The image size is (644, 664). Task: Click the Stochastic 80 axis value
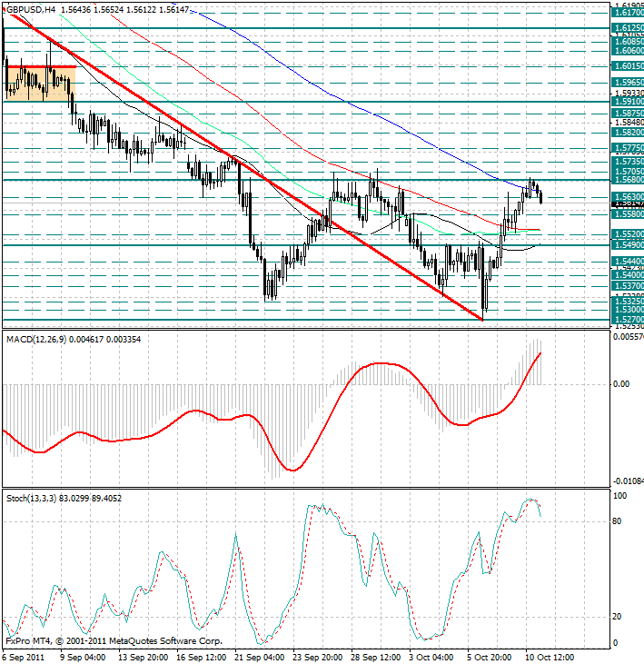coord(618,521)
